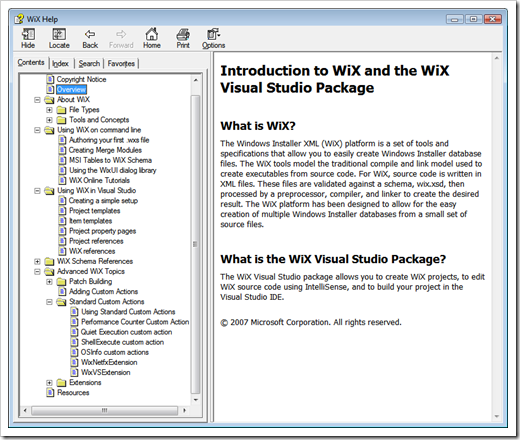Print the current help topic
This screenshot has height=440, width=520.
point(183,34)
